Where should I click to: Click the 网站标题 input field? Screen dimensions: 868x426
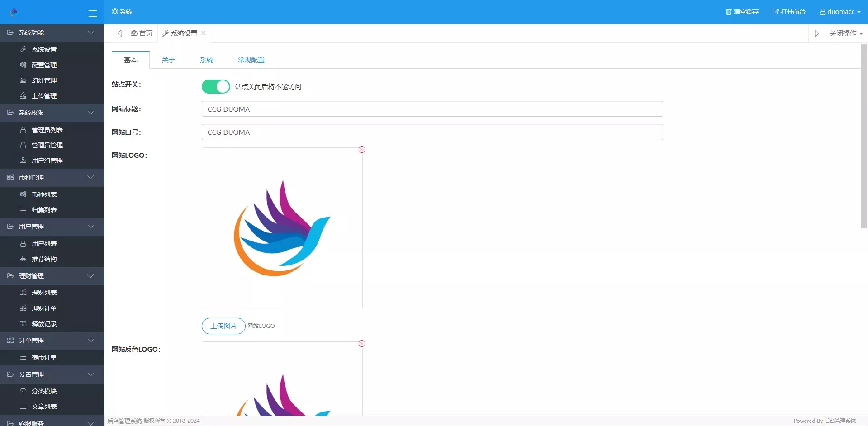click(432, 109)
